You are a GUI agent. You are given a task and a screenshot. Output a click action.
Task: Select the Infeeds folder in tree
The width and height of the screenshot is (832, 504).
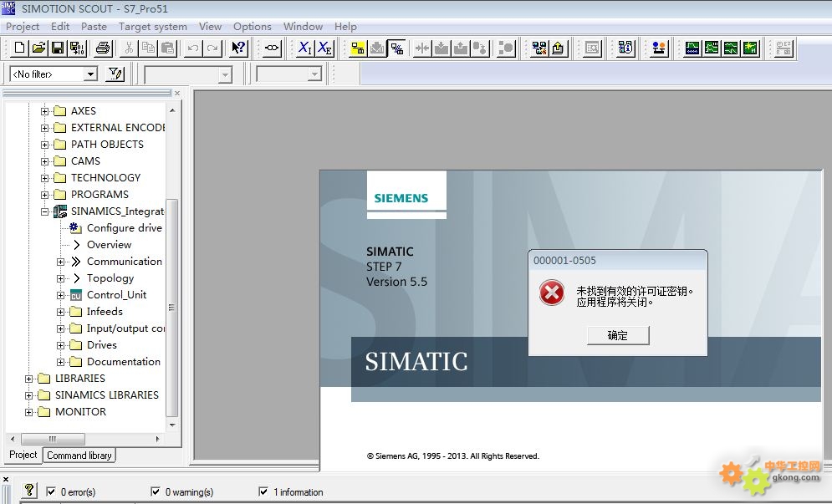105,312
